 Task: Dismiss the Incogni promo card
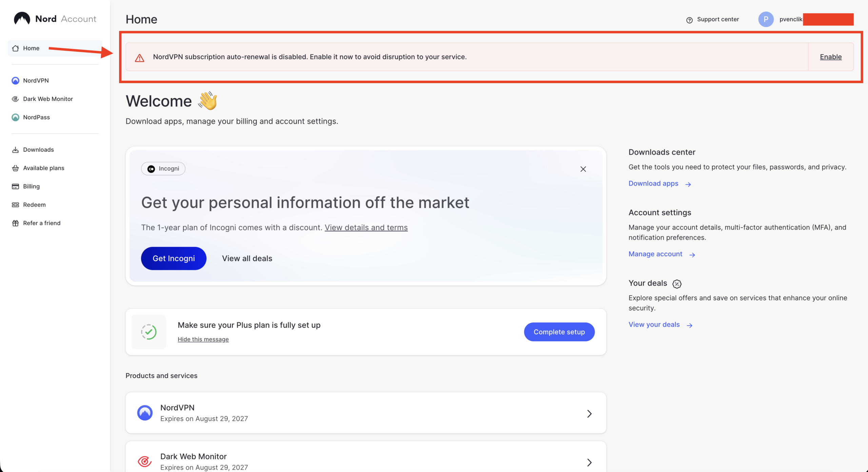coord(583,169)
